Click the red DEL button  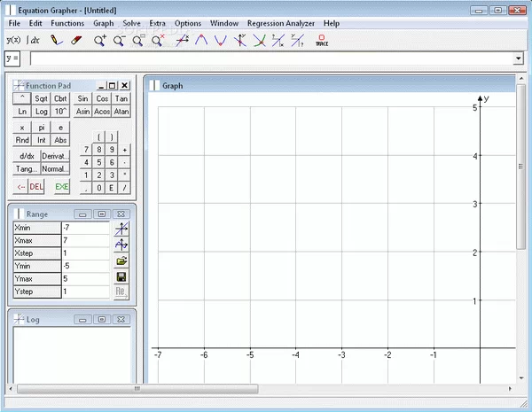36,187
